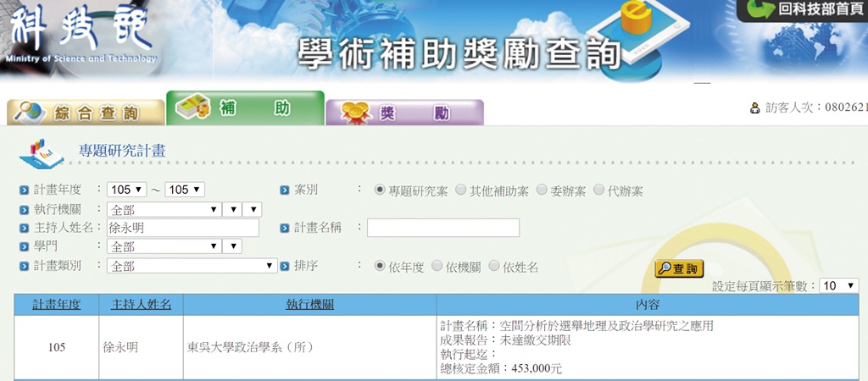Click the 專題研究計畫 chart book icon

(x=42, y=154)
